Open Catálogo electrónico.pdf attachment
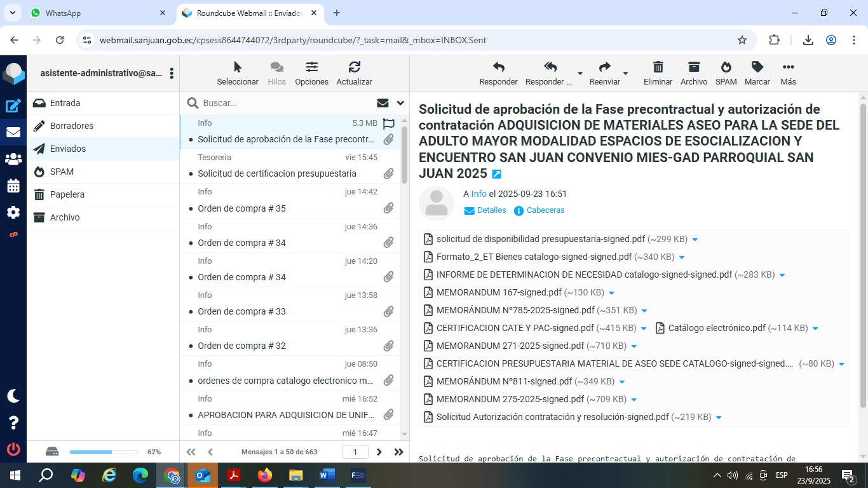This screenshot has width=868, height=488. [x=717, y=329]
